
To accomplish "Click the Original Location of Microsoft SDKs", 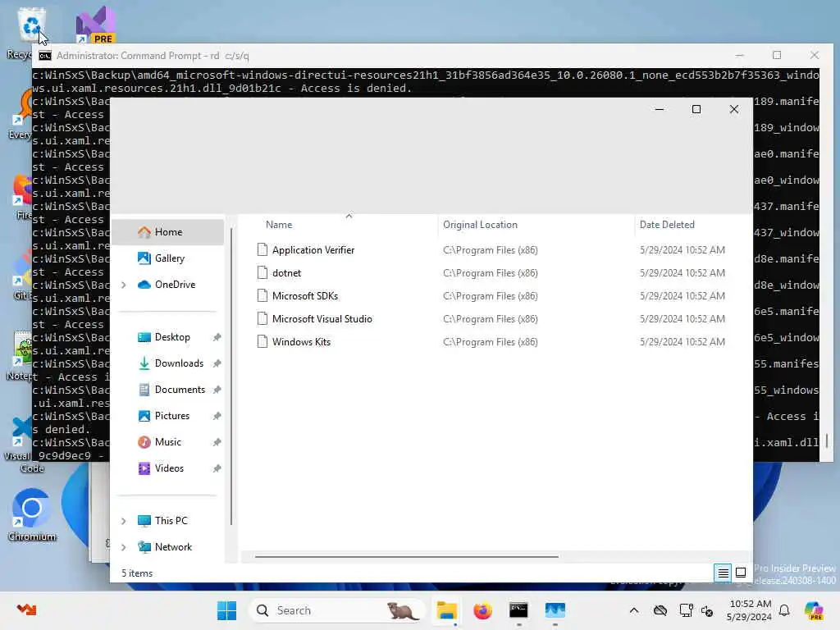I will pyautogui.click(x=491, y=296).
